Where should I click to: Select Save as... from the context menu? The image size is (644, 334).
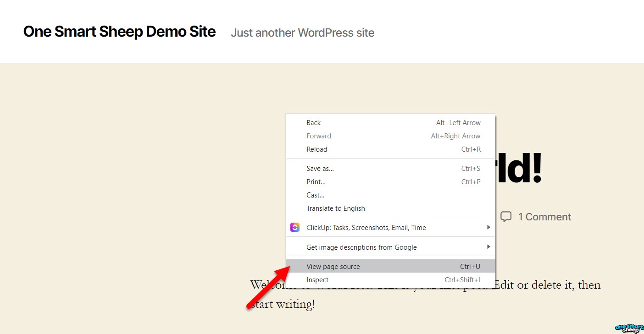point(391,169)
